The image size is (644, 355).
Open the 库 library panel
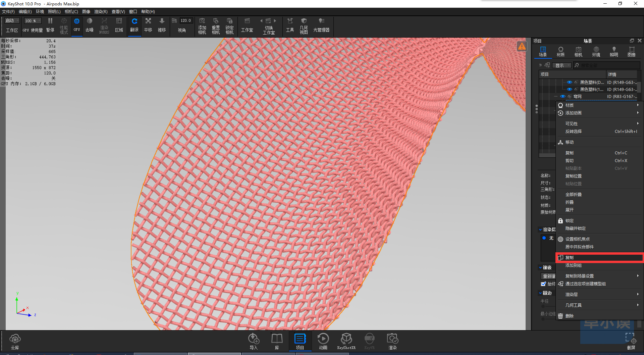277,342
